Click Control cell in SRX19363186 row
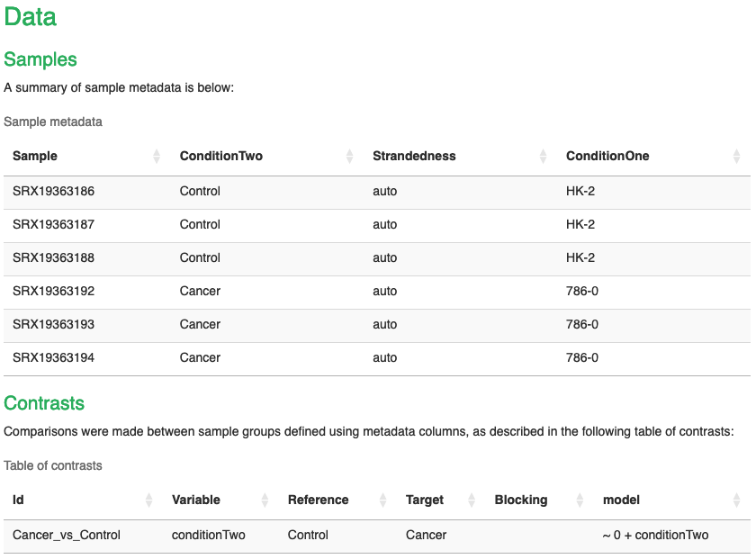The width and height of the screenshot is (756, 559). [200, 192]
